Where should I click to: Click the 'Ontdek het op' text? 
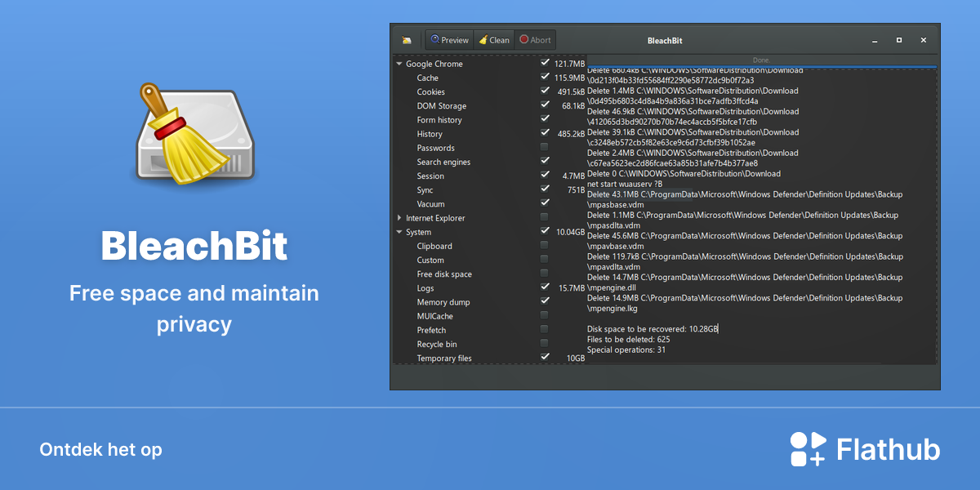[x=100, y=450]
